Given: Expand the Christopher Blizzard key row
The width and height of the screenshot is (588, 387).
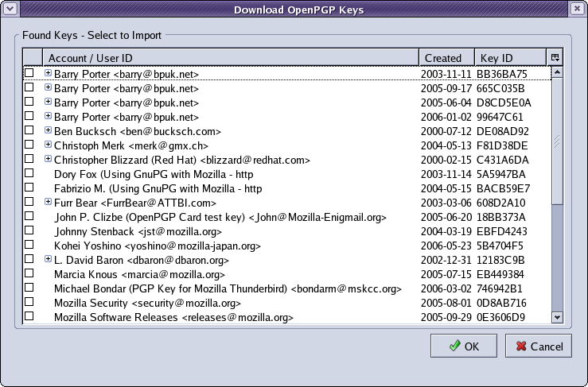Looking at the screenshot, I should click(48, 159).
